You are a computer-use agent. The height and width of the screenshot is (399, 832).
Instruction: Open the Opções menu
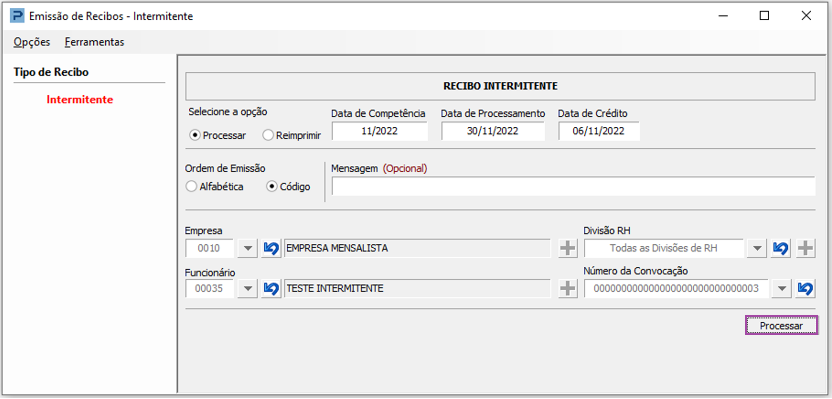tap(32, 42)
